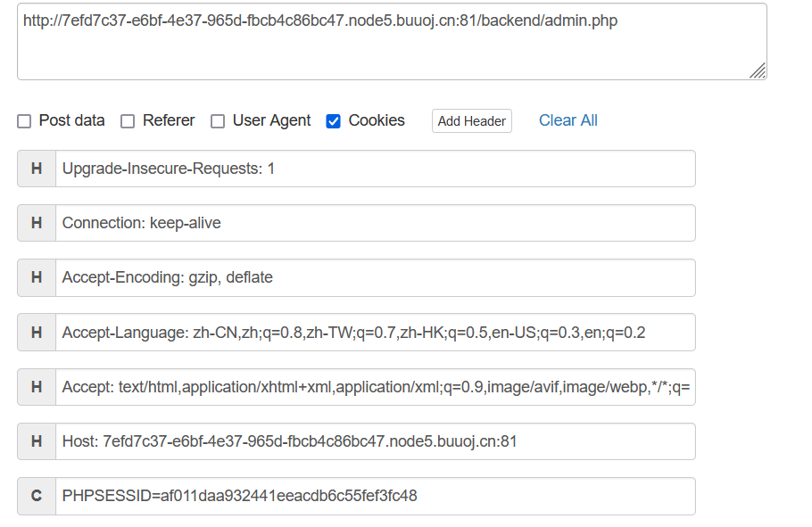The height and width of the screenshot is (527, 812).
Task: Click the H badge beside Upgrade-Insecure-Requests header
Action: tap(37, 169)
